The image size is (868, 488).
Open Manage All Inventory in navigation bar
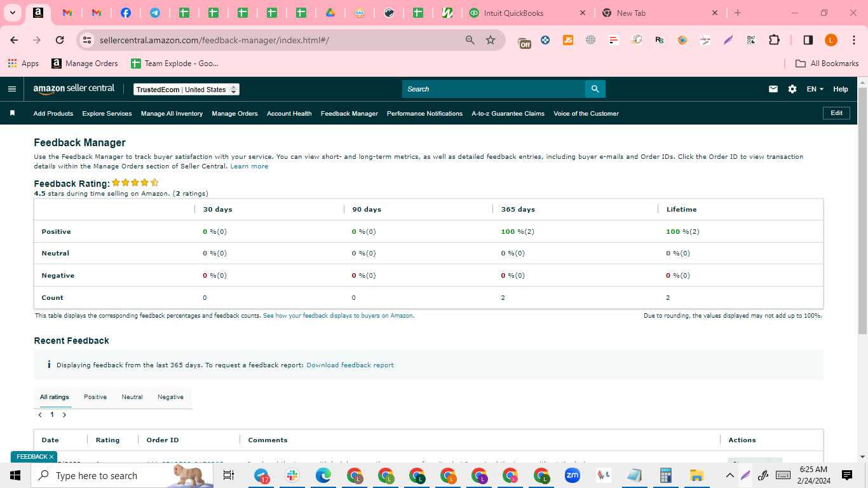click(172, 114)
